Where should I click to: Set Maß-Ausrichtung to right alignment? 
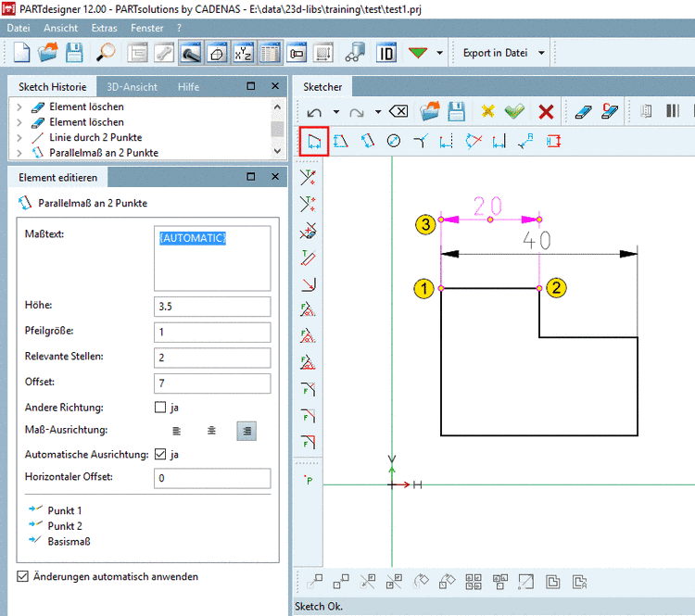tap(246, 431)
